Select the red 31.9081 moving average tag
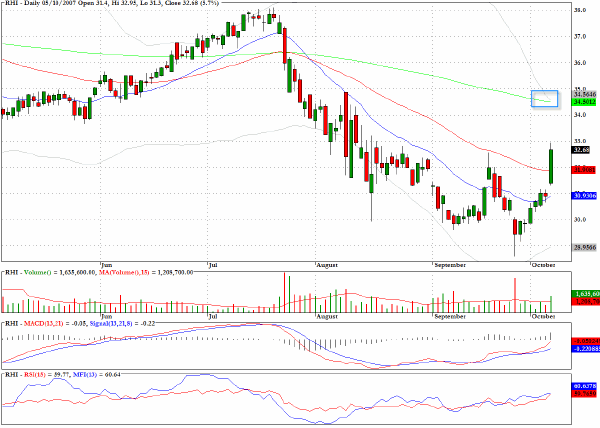This screenshot has height=428, width=600. (584, 169)
